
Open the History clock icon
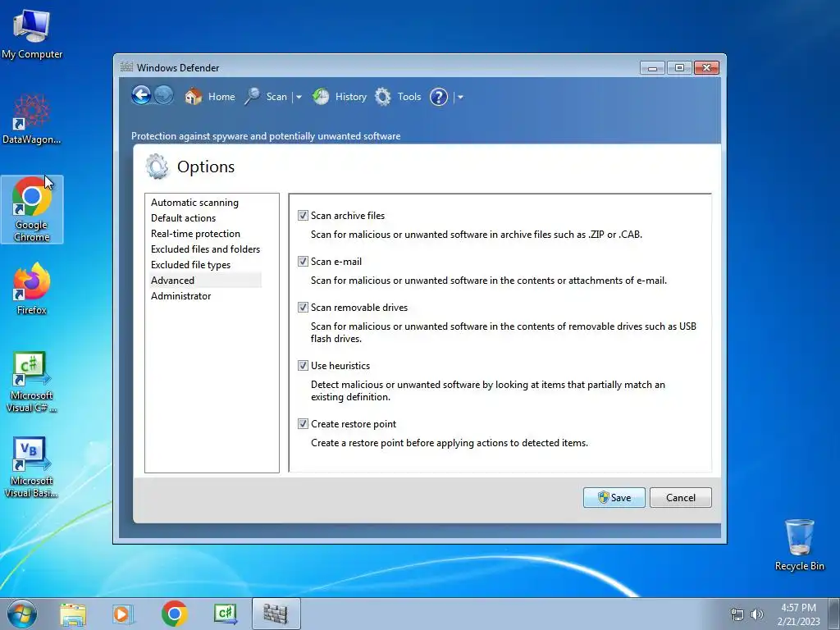pyautogui.click(x=321, y=97)
